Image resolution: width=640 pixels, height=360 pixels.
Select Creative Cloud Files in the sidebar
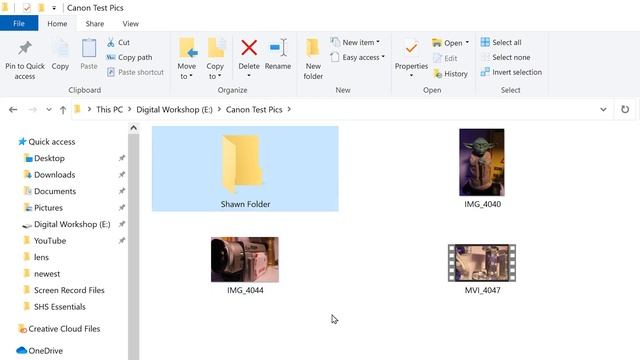(59, 329)
